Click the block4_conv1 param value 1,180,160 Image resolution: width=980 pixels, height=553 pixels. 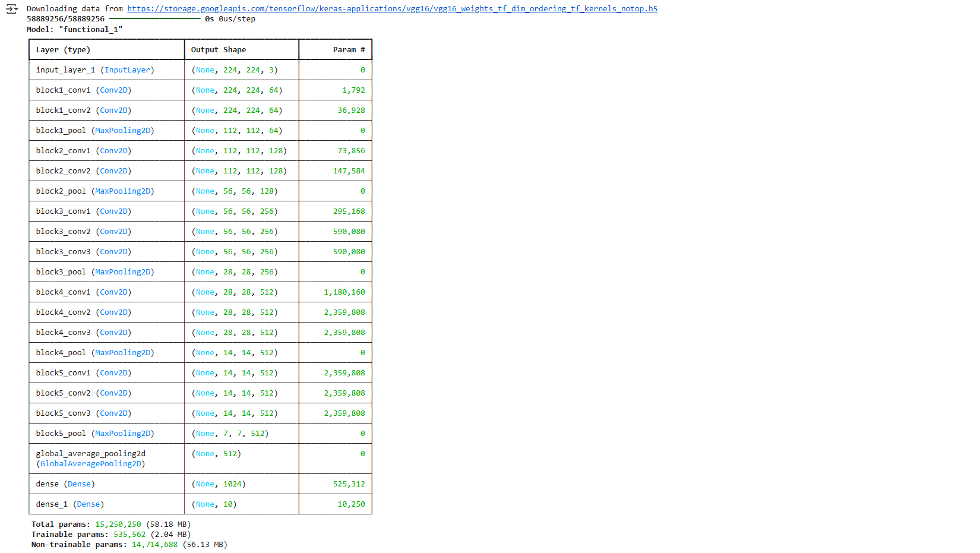point(344,292)
